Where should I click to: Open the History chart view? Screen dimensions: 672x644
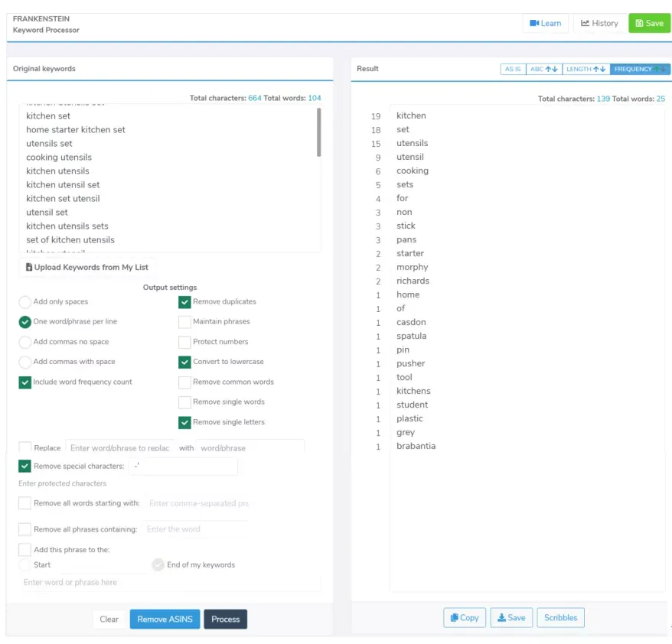pos(599,23)
